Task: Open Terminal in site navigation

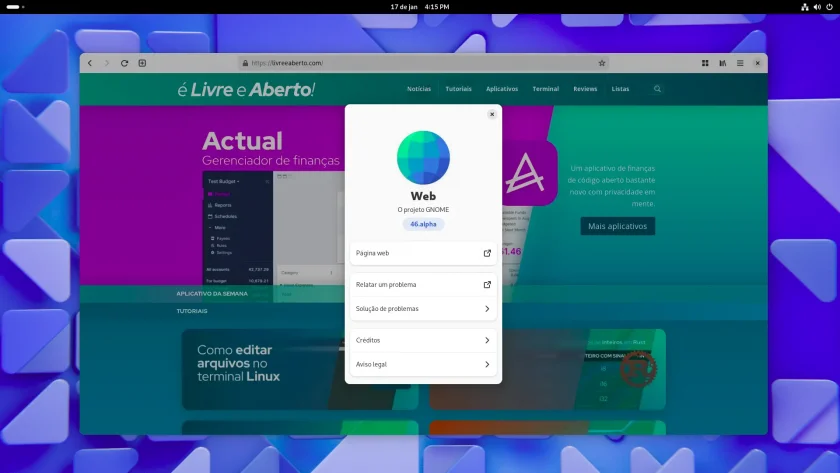Action: [x=545, y=89]
